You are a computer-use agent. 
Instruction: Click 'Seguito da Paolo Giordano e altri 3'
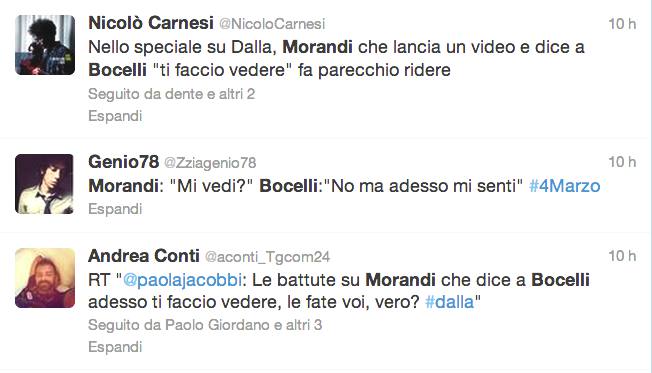(205, 325)
